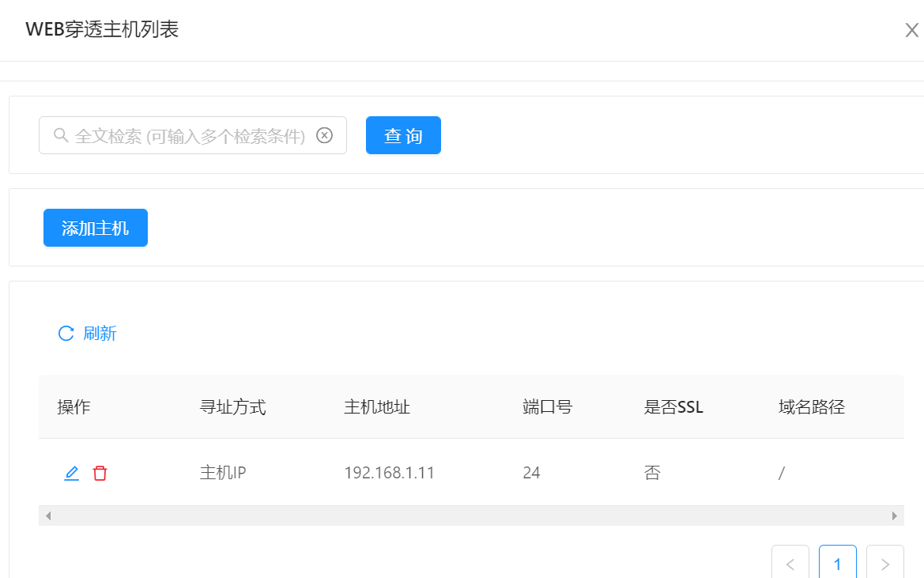Delete the host row using the red trash icon
The width and height of the screenshot is (924, 578).
pos(100,474)
